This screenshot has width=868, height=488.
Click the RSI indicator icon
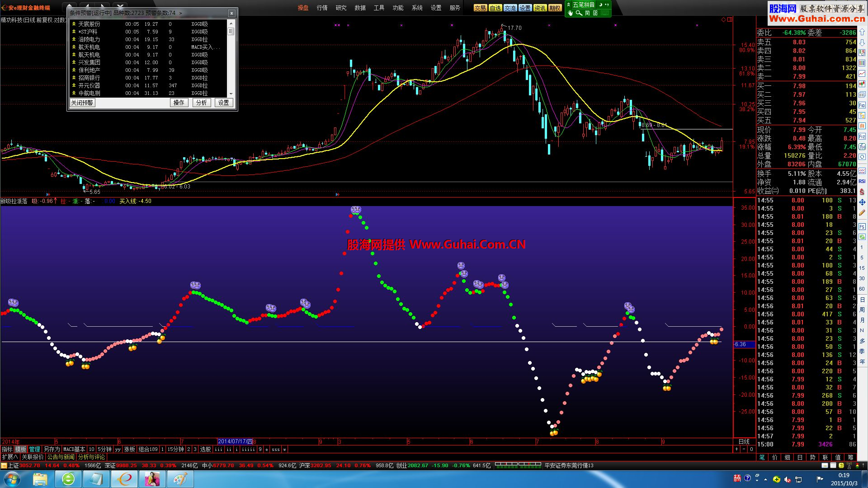pos(862,181)
